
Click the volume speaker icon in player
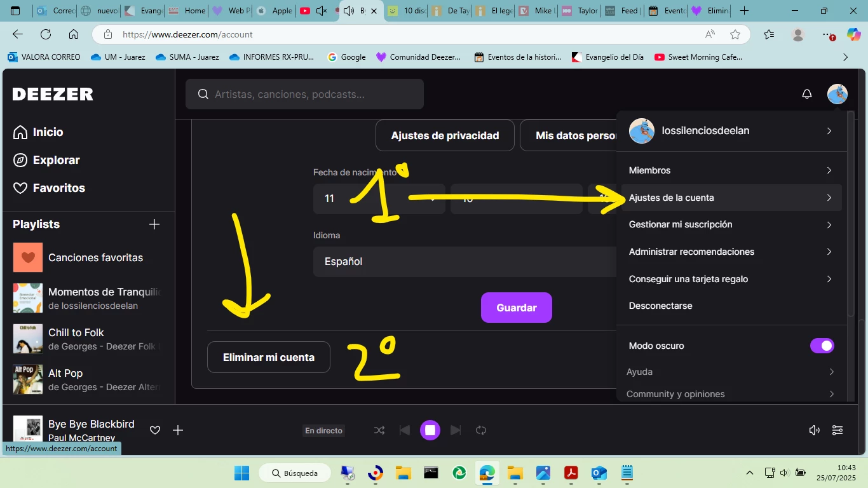coord(814,430)
